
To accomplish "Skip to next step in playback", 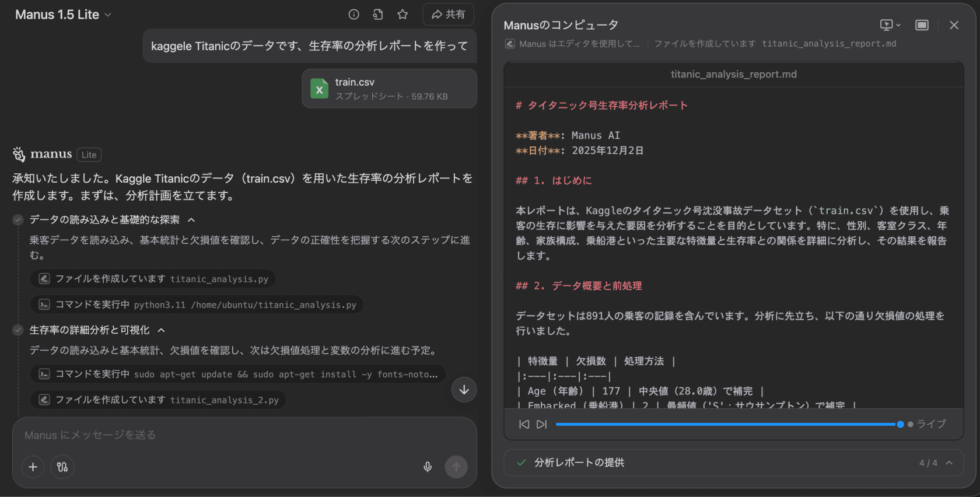I will 542,424.
